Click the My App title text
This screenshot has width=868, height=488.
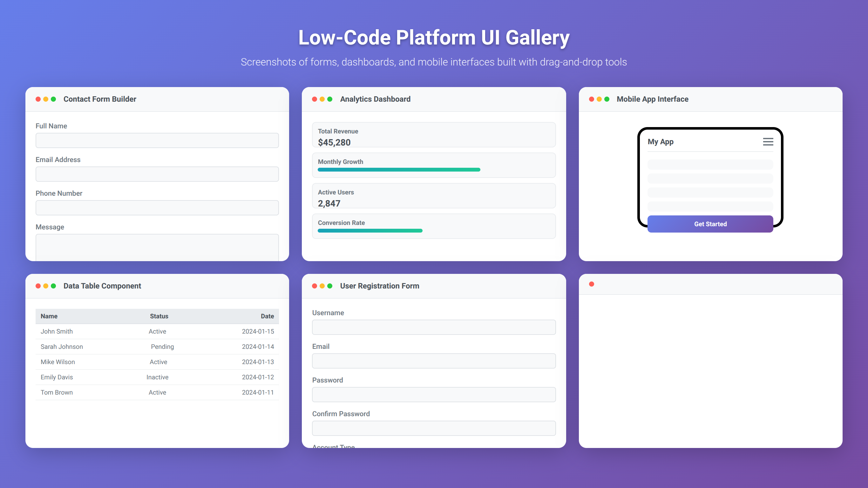661,142
